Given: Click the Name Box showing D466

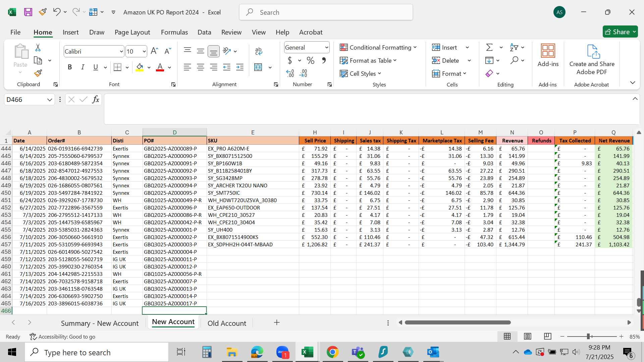Looking at the screenshot, I should point(29,100).
